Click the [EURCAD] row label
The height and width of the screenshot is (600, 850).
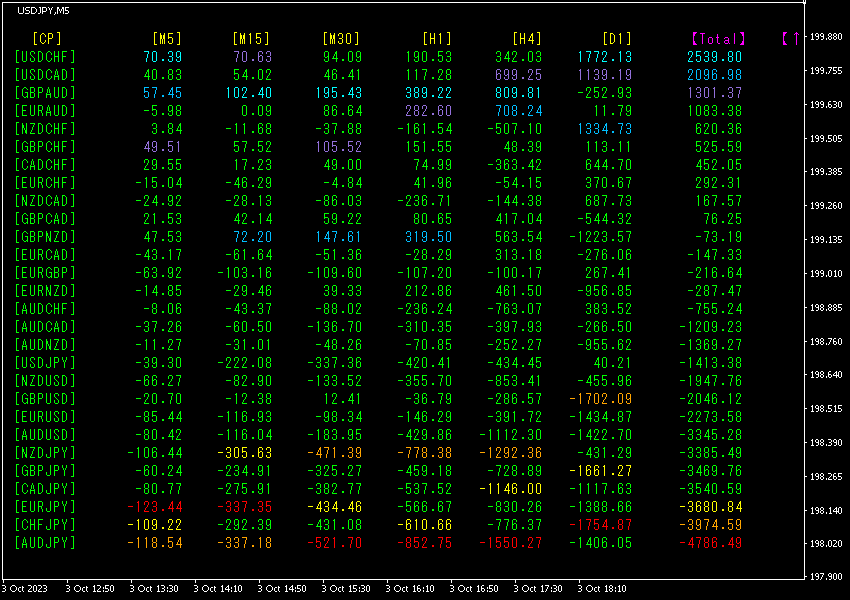pos(45,255)
